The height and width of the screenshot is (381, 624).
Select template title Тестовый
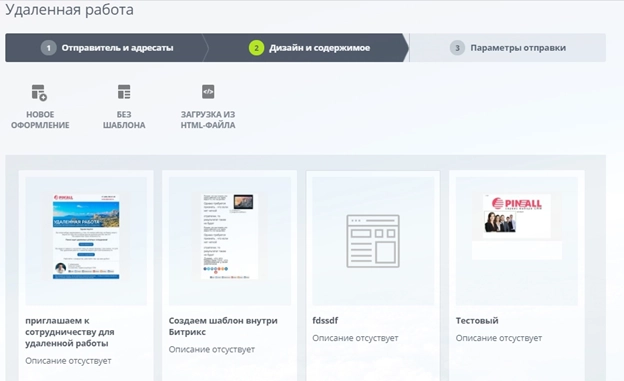coord(477,320)
